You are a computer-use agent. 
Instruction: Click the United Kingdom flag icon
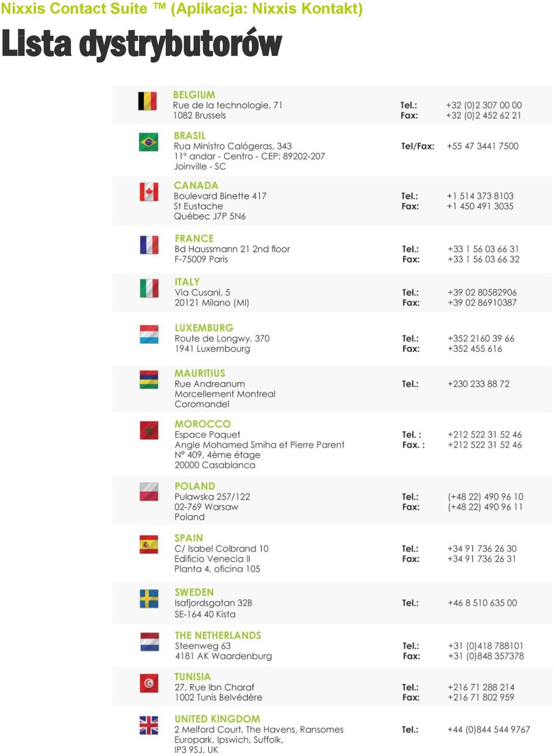point(149,725)
